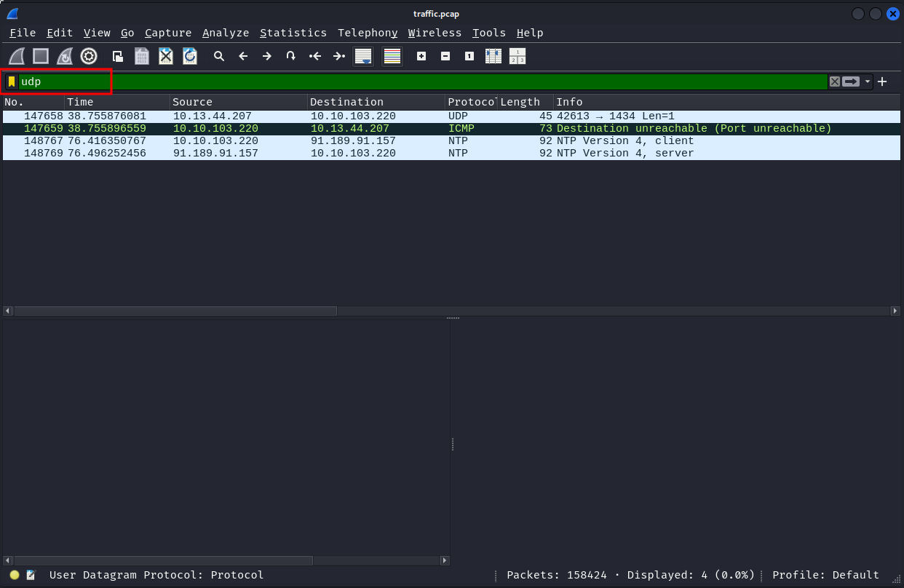This screenshot has height=588, width=904.
Task: Open the Analyze menu
Action: pos(226,33)
